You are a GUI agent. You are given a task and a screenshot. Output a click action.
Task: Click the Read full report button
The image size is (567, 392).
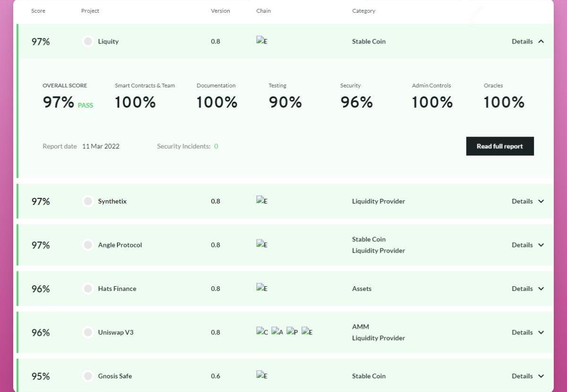(x=499, y=146)
